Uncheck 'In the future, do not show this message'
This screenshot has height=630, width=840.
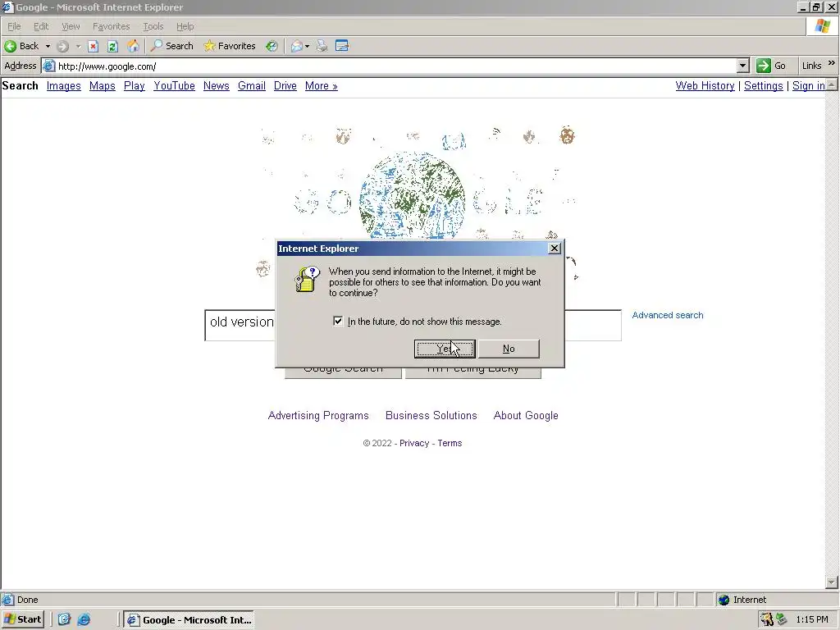pyautogui.click(x=338, y=321)
